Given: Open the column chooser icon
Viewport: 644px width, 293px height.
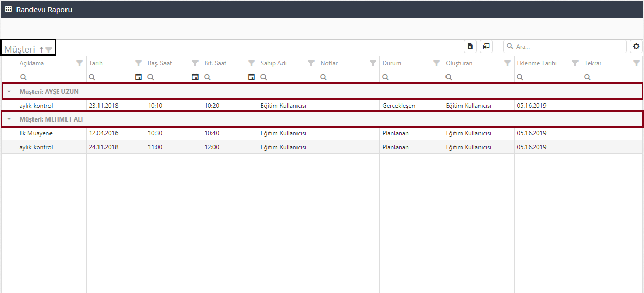Looking at the screenshot, I should pos(486,46).
